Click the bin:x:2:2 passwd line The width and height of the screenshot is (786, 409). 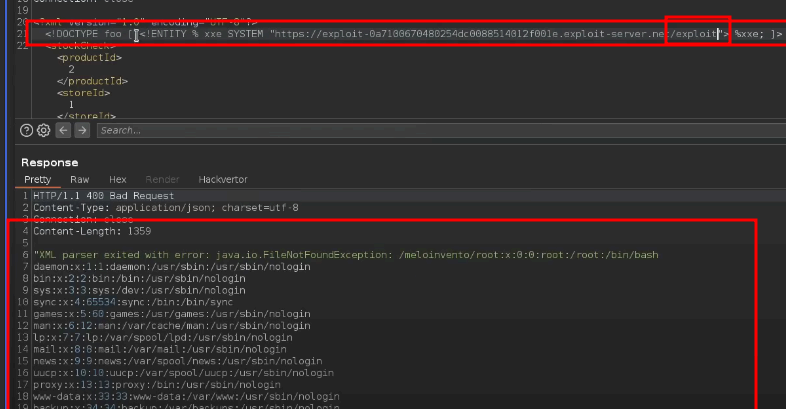pos(139,278)
